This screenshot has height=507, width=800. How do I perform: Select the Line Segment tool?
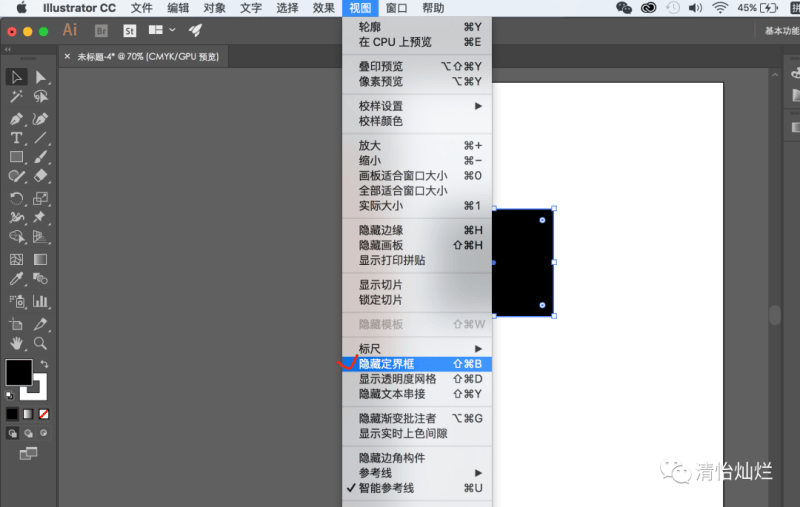pyautogui.click(x=40, y=138)
